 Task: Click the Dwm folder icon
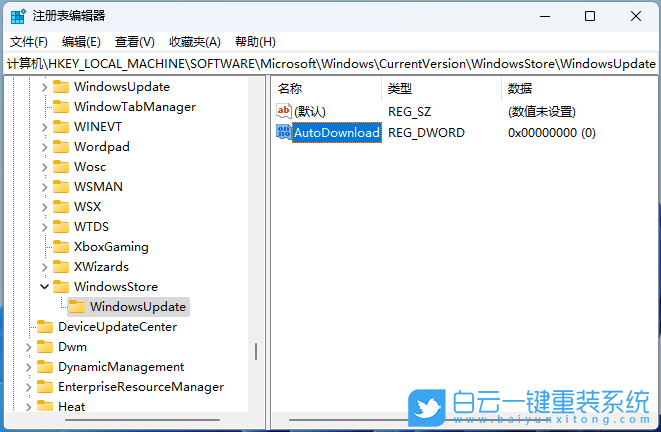(x=45, y=347)
